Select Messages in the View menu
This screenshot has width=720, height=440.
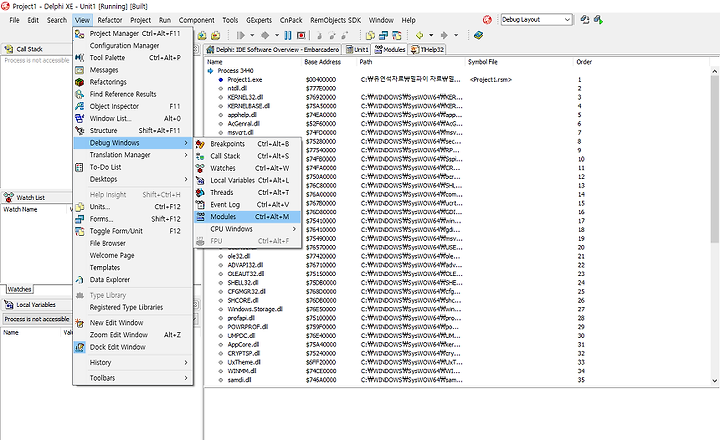(133, 70)
